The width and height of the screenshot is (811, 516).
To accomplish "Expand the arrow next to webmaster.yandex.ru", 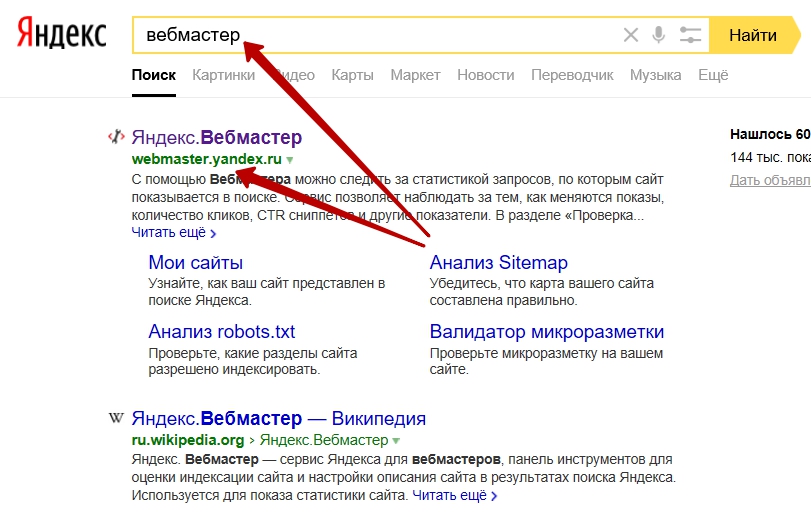I will (x=290, y=160).
